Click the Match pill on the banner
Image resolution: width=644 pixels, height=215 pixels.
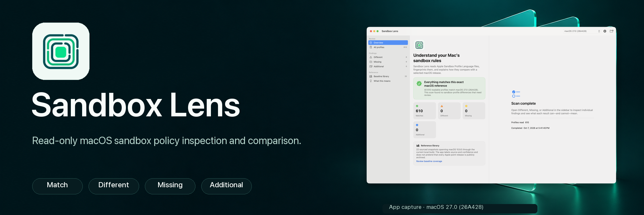(57, 186)
